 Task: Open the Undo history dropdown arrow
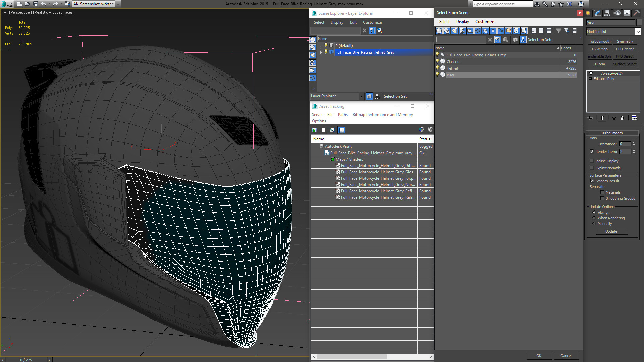click(x=49, y=4)
